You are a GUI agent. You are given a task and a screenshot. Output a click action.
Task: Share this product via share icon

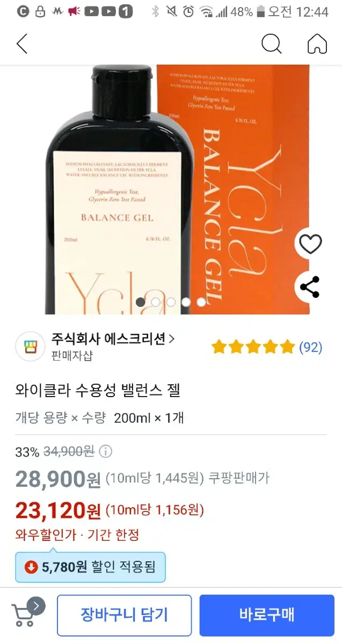(x=310, y=287)
